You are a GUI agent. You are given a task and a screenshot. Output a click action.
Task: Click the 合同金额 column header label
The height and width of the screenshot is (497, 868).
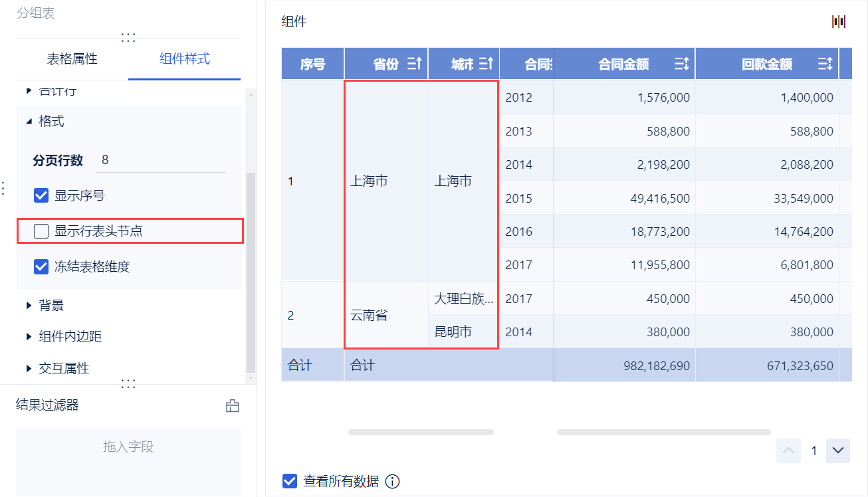click(x=623, y=64)
